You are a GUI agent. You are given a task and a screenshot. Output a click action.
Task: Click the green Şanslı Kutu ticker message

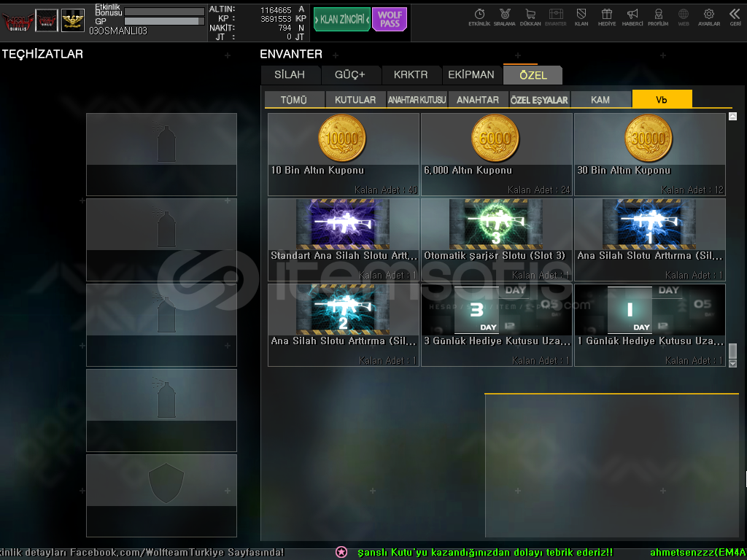[485, 553]
